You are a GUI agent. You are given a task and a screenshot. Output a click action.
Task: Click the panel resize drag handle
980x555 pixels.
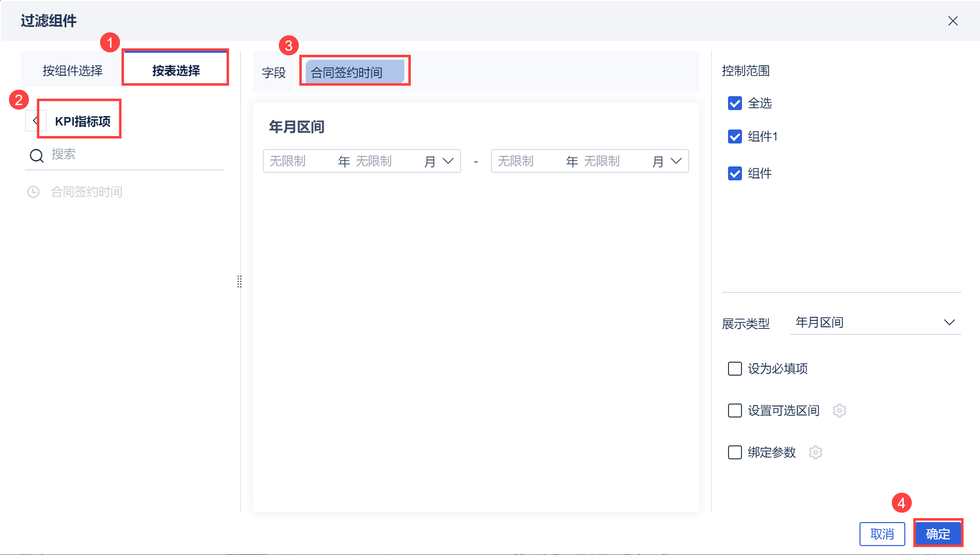click(x=240, y=281)
